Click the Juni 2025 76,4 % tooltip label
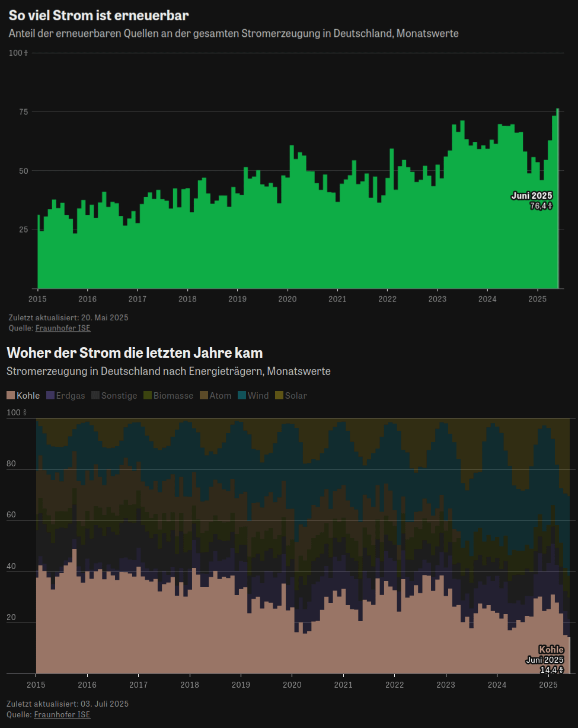The image size is (578, 728). click(532, 201)
